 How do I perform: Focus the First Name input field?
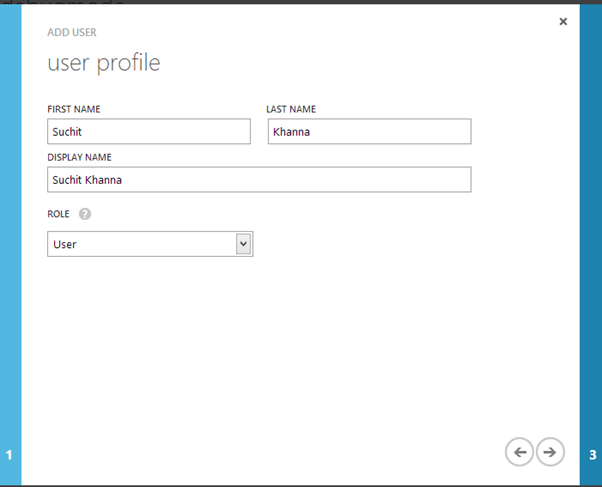tap(148, 132)
